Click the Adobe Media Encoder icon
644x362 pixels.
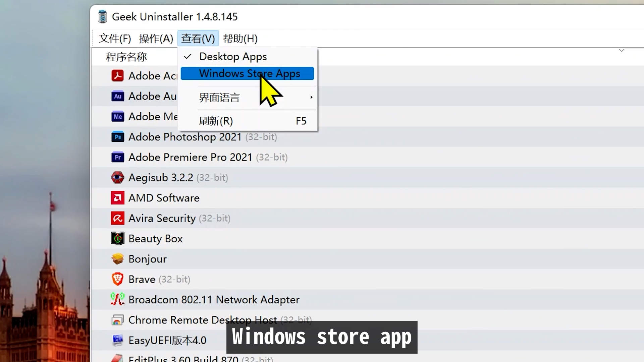117,117
